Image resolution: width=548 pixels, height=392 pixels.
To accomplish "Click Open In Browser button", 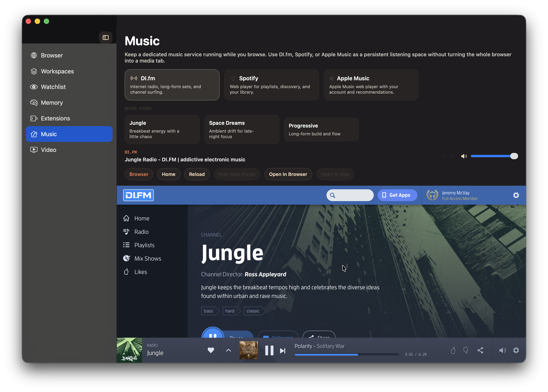I will click(288, 174).
